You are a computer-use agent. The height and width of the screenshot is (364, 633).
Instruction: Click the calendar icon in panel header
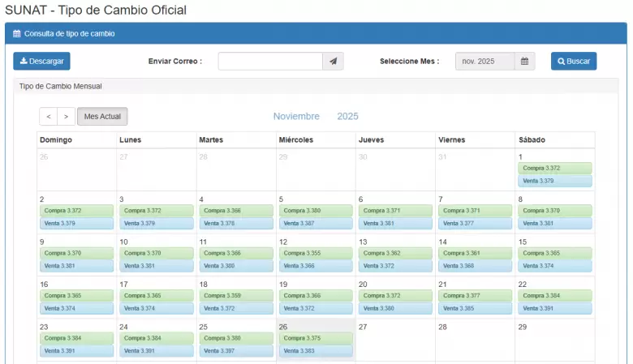(16, 34)
